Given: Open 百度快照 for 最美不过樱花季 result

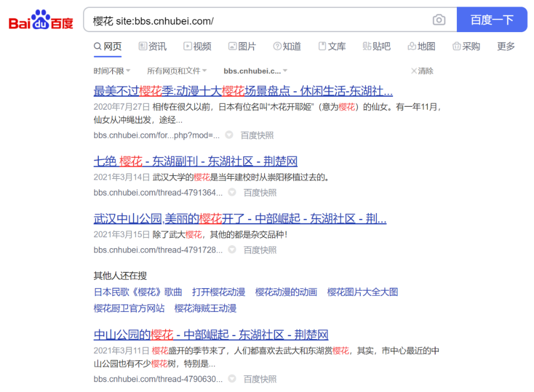Looking at the screenshot, I should (x=257, y=135).
